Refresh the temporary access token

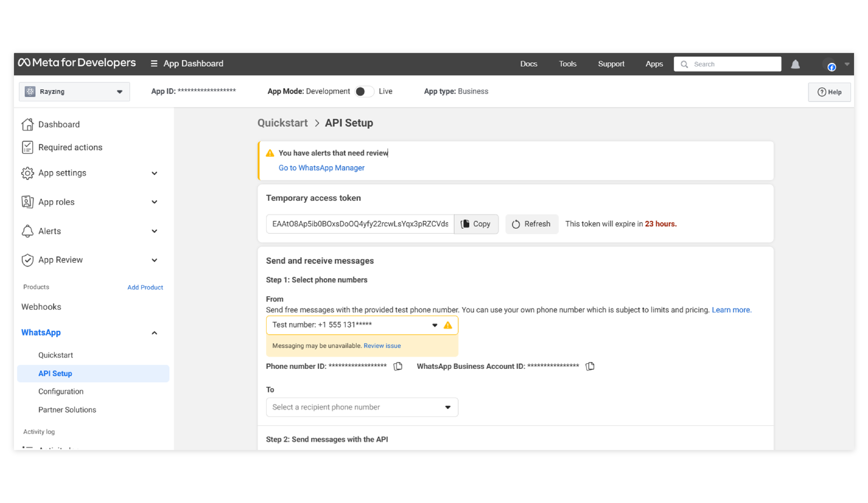click(x=531, y=224)
